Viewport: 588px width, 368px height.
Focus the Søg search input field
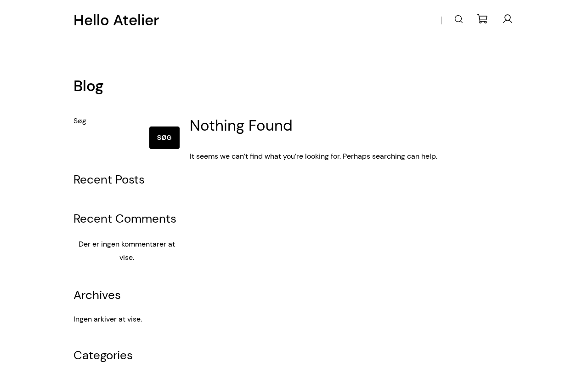[109, 138]
